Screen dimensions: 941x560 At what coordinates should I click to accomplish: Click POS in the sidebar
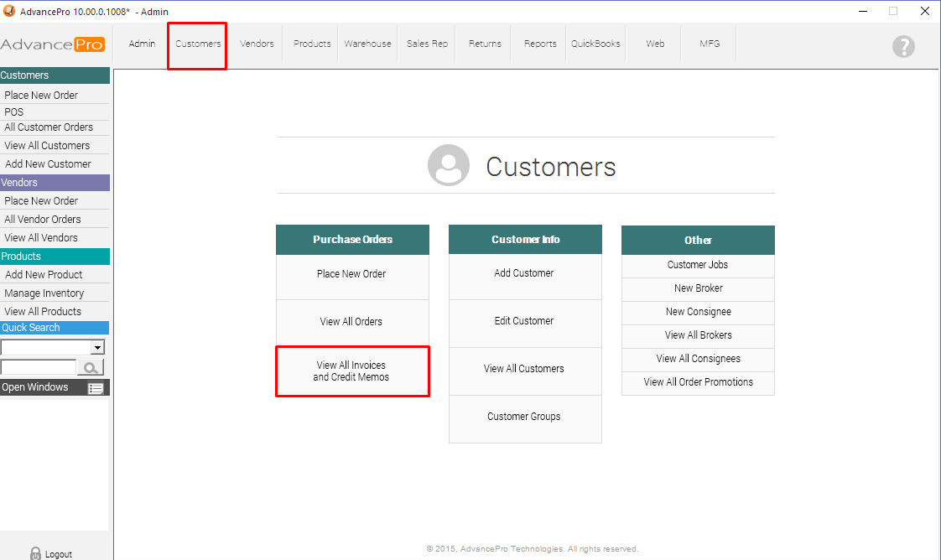tap(14, 111)
